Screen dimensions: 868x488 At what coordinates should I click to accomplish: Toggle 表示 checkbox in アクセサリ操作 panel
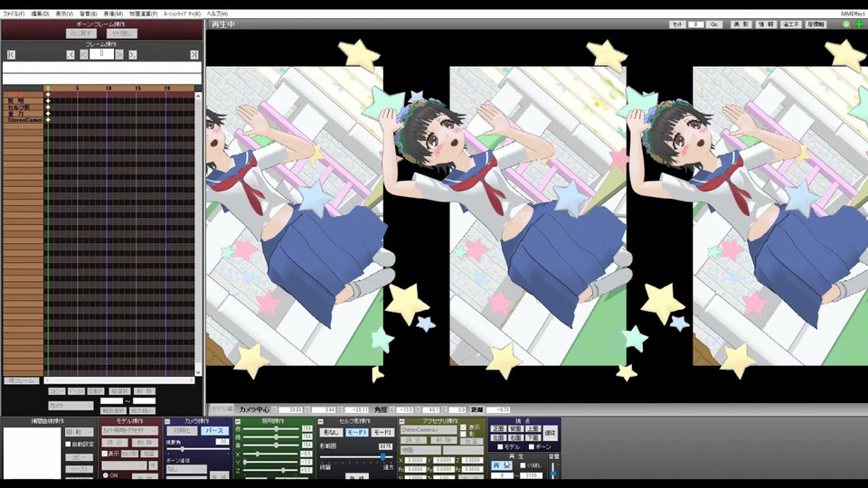click(x=463, y=427)
